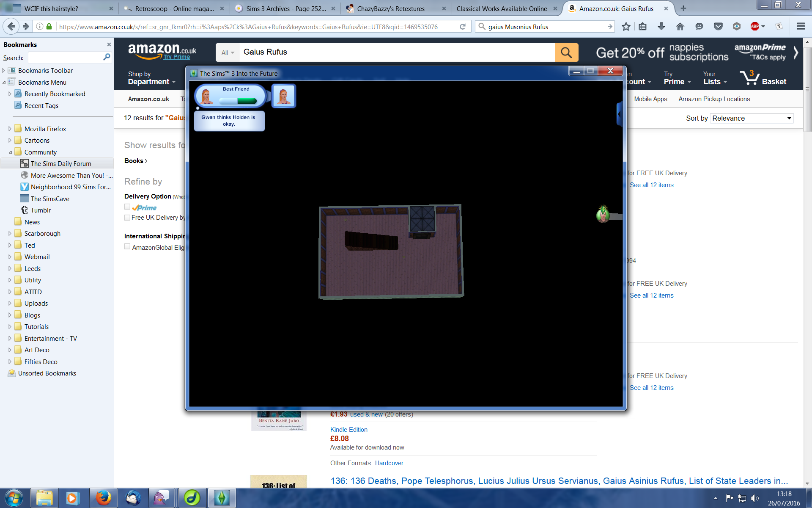The height and width of the screenshot is (508, 812).
Task: Open Shop by Department dropdown
Action: coord(151,78)
